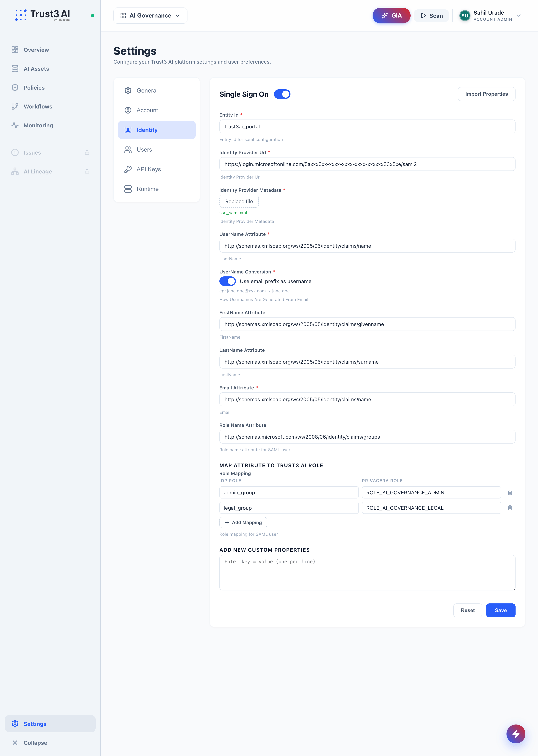Open the floating lightning bolt assistant

(x=516, y=734)
